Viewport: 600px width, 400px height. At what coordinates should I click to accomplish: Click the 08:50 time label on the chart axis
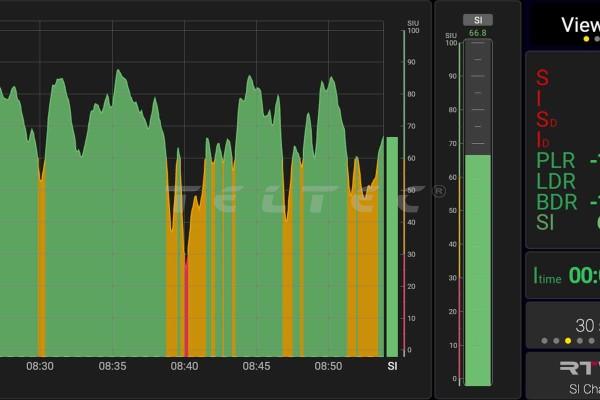pos(328,367)
